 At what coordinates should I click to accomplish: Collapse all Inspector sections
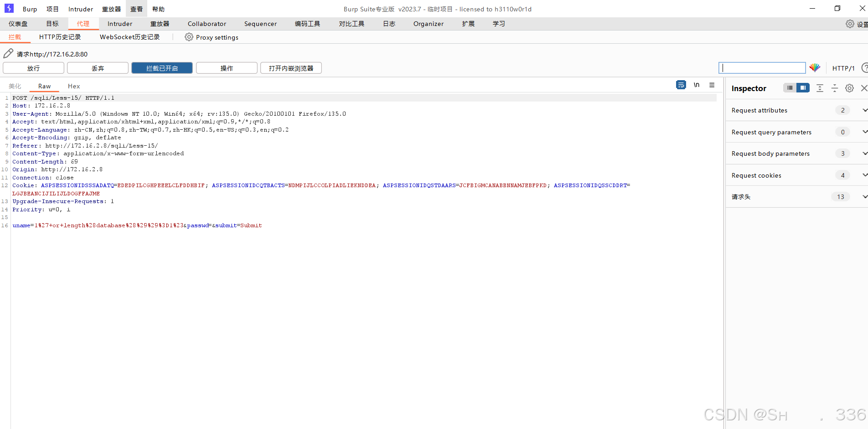point(835,88)
